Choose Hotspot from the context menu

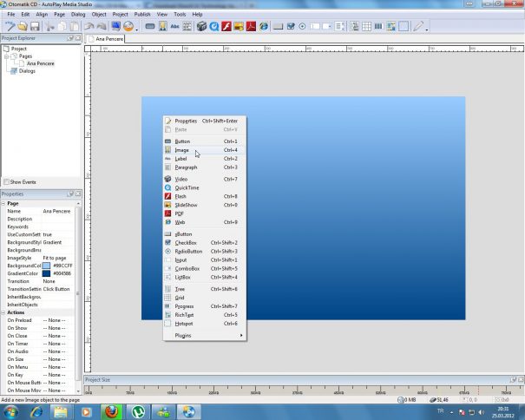(x=205, y=324)
